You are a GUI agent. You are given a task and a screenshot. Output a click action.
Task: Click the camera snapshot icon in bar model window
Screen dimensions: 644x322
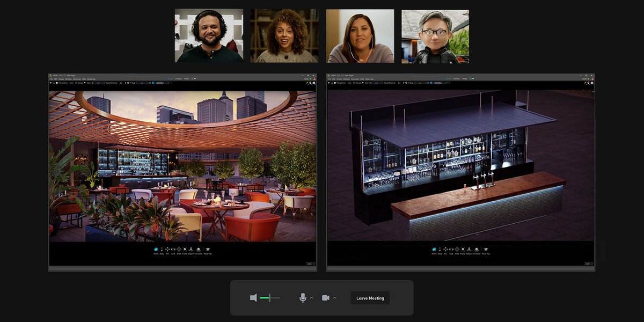[x=592, y=83]
